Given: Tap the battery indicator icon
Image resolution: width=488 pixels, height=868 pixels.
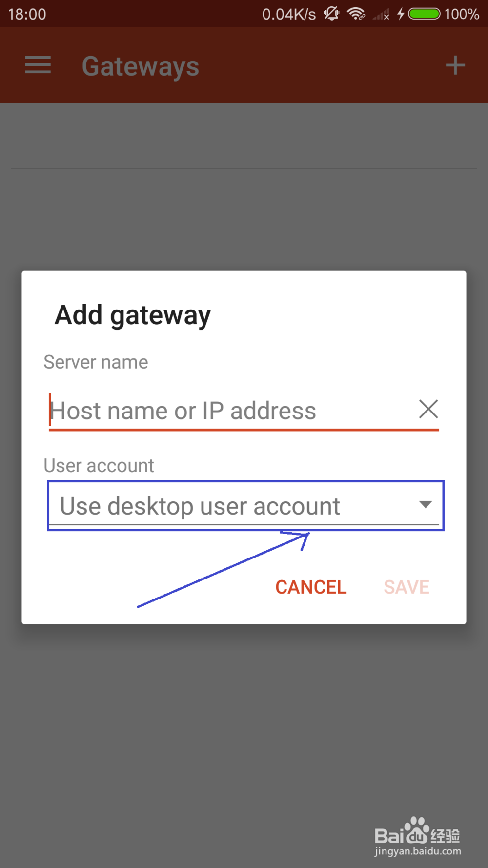Looking at the screenshot, I should click(x=424, y=14).
